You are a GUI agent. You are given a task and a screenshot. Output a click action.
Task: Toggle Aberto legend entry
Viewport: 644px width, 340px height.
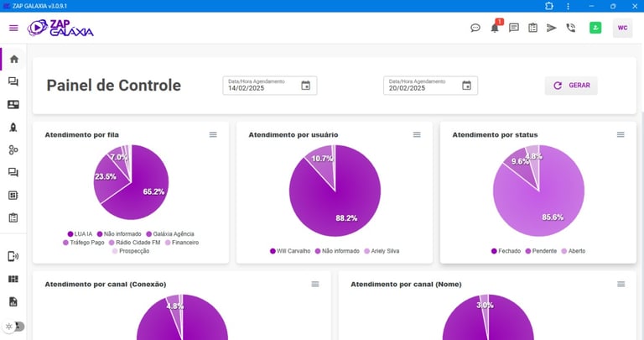click(x=574, y=251)
